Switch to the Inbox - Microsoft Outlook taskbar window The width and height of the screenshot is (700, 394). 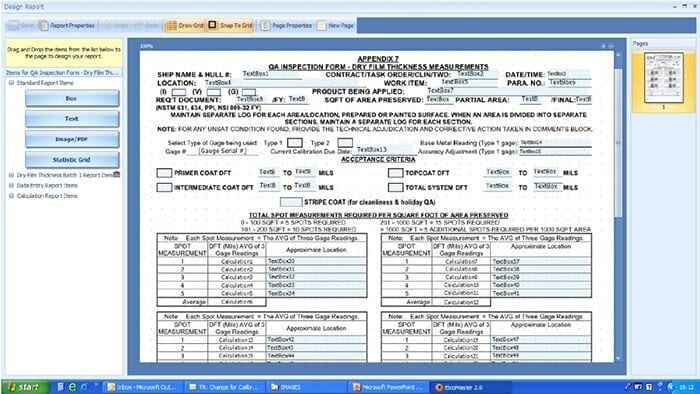pos(142,387)
